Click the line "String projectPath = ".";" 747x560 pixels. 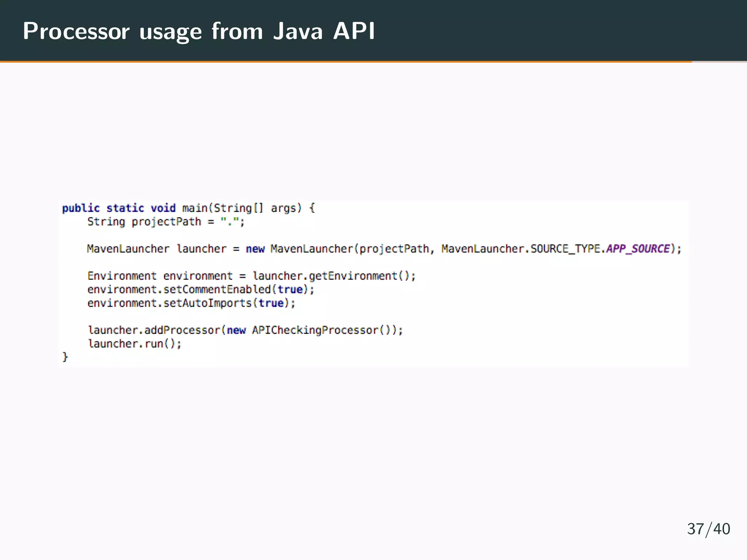coord(166,222)
